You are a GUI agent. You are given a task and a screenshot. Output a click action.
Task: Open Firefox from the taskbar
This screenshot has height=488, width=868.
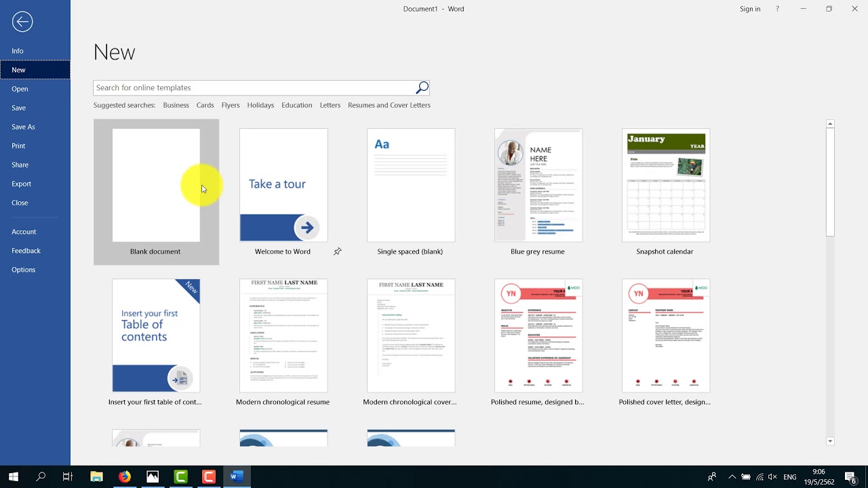(x=124, y=476)
